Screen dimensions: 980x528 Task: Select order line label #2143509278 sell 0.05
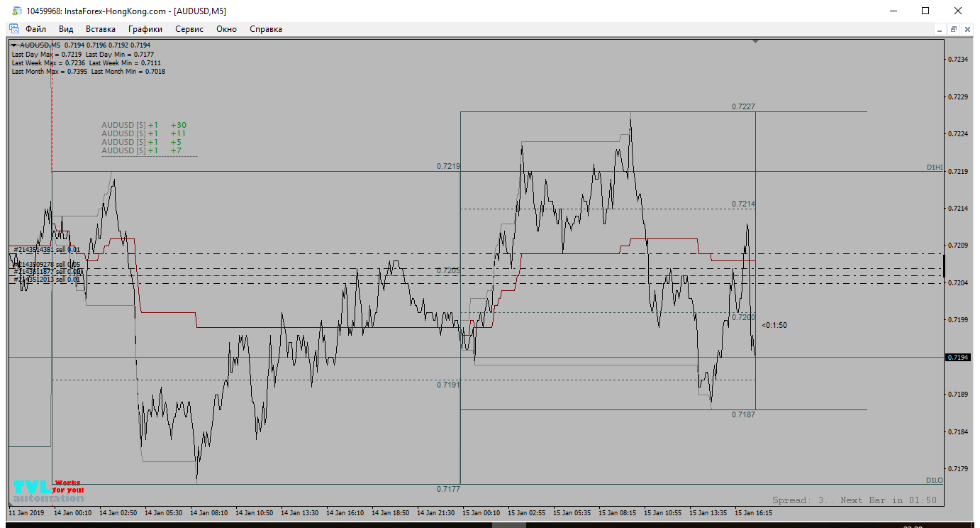[x=47, y=264]
